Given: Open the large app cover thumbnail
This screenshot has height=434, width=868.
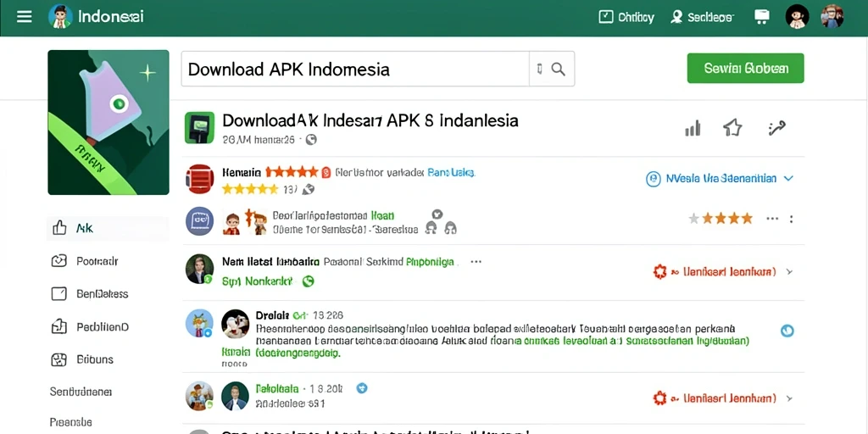Looking at the screenshot, I should (108, 122).
